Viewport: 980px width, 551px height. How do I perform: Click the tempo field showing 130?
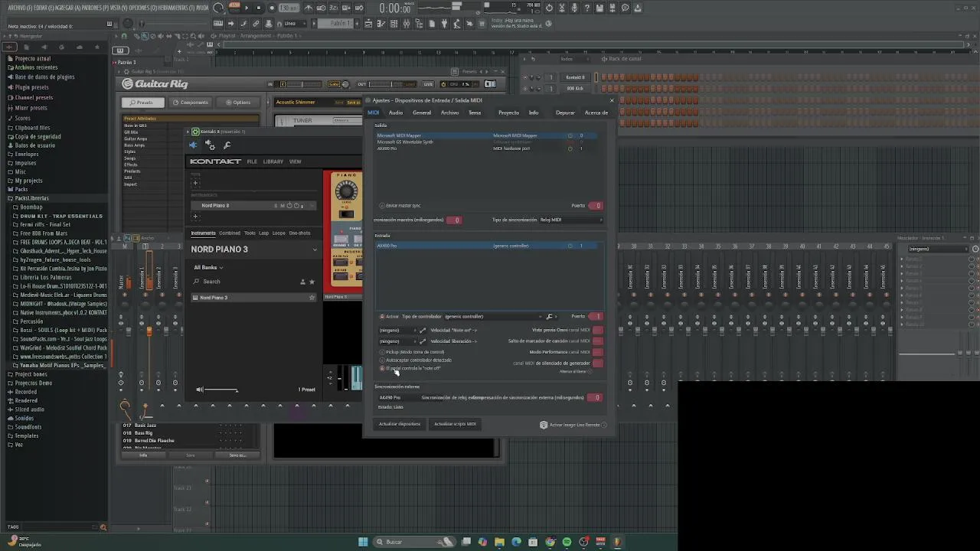[x=289, y=8]
